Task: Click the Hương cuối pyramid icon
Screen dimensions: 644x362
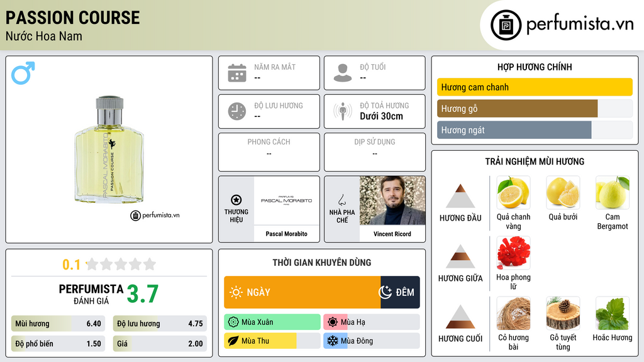Action: 460,317
